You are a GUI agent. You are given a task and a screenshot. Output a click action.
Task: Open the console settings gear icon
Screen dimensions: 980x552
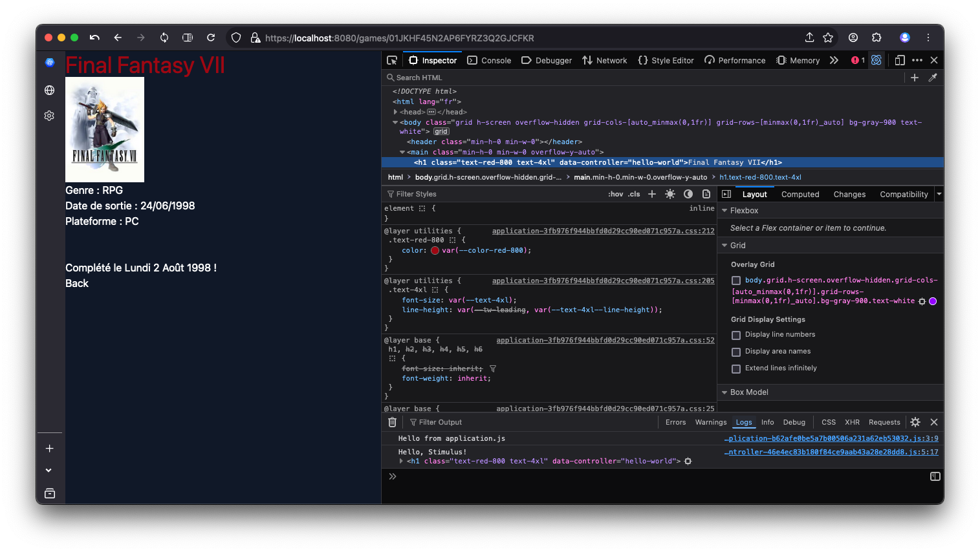pyautogui.click(x=915, y=422)
